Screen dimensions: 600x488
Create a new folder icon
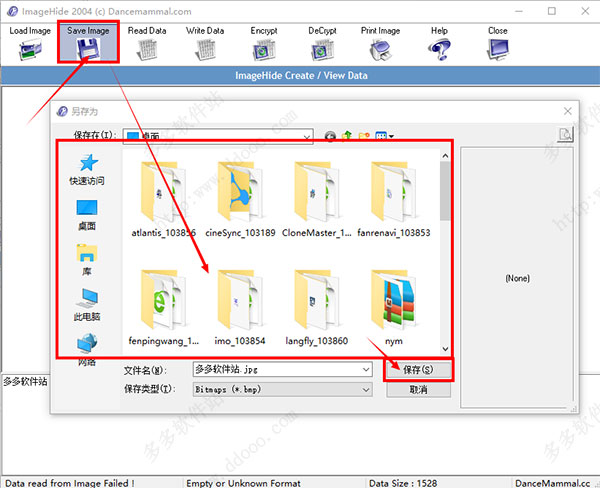click(x=364, y=136)
